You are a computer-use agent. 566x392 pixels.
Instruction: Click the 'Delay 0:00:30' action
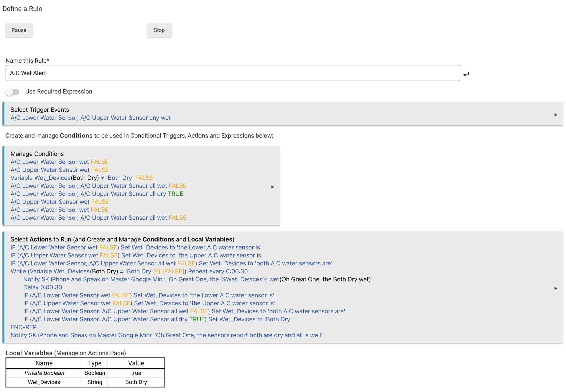click(x=43, y=287)
